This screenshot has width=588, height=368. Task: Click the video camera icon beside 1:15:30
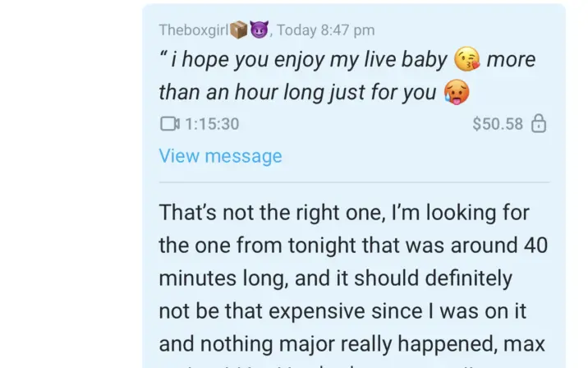(169, 124)
